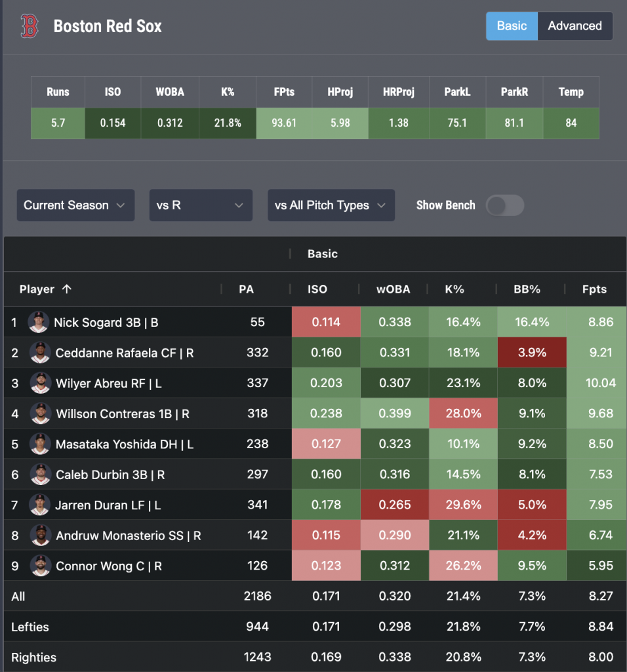This screenshot has height=672, width=627.
Task: Switch to the Basic tab
Action: (x=512, y=26)
